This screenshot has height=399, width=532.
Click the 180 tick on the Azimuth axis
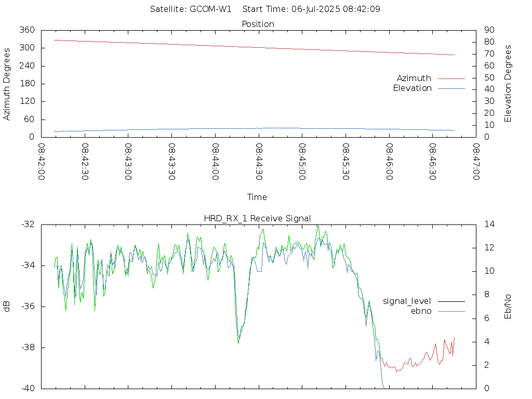(x=27, y=84)
